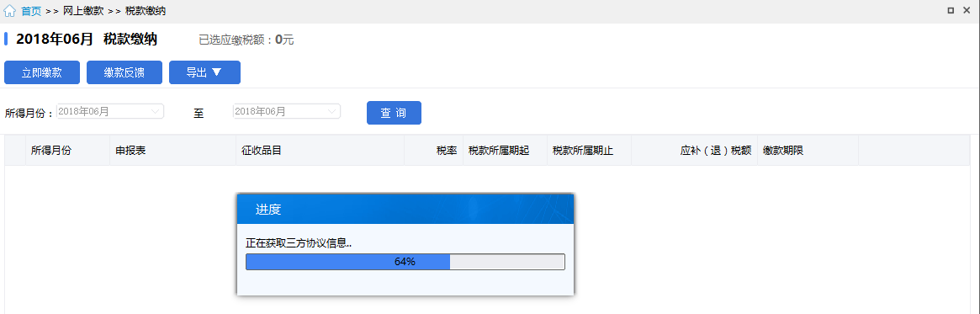The image size is (980, 314).
Task: Click the 缴款反馈 button
Action: tap(124, 72)
